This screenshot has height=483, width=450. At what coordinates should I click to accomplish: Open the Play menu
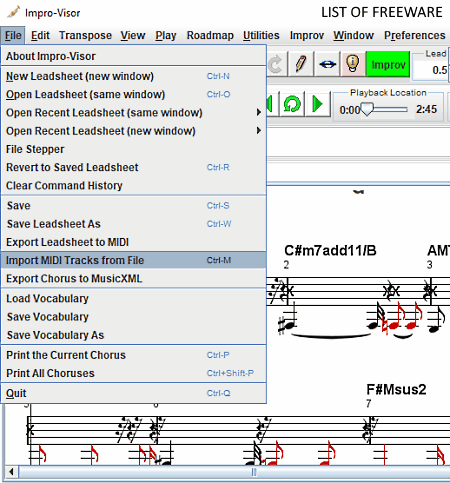click(x=166, y=35)
